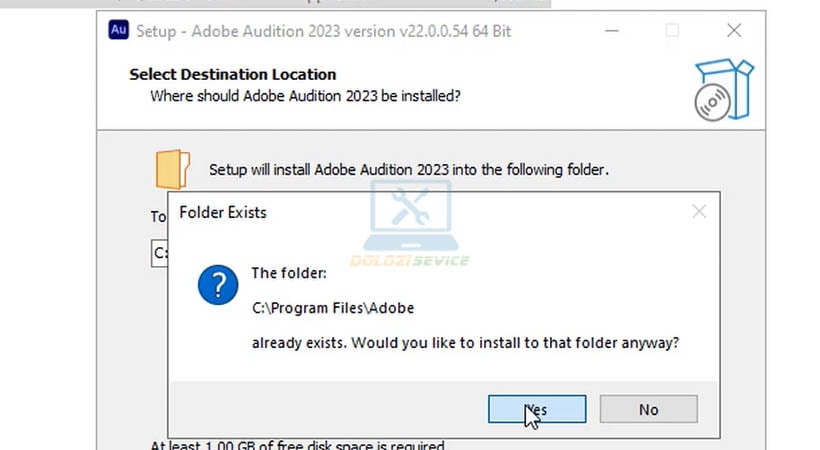This screenshot has width=820, height=450.
Task: Click the installer box and disc icon
Action: tap(720, 87)
